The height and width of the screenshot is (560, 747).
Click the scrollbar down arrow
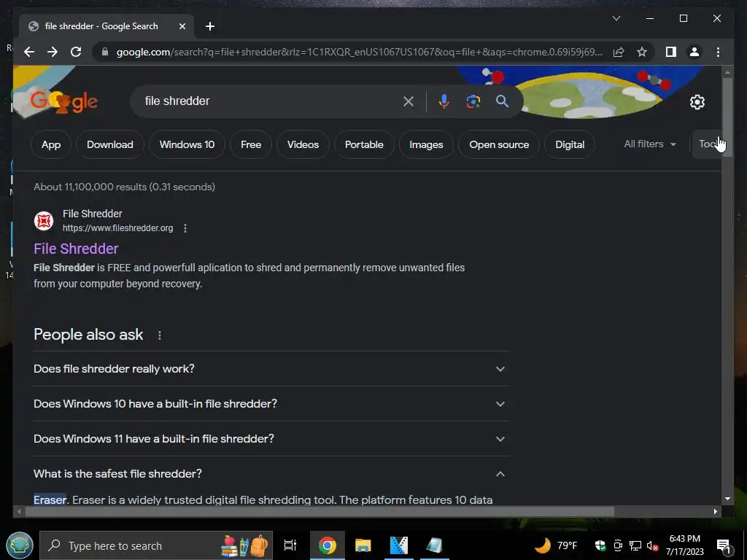coord(727,499)
